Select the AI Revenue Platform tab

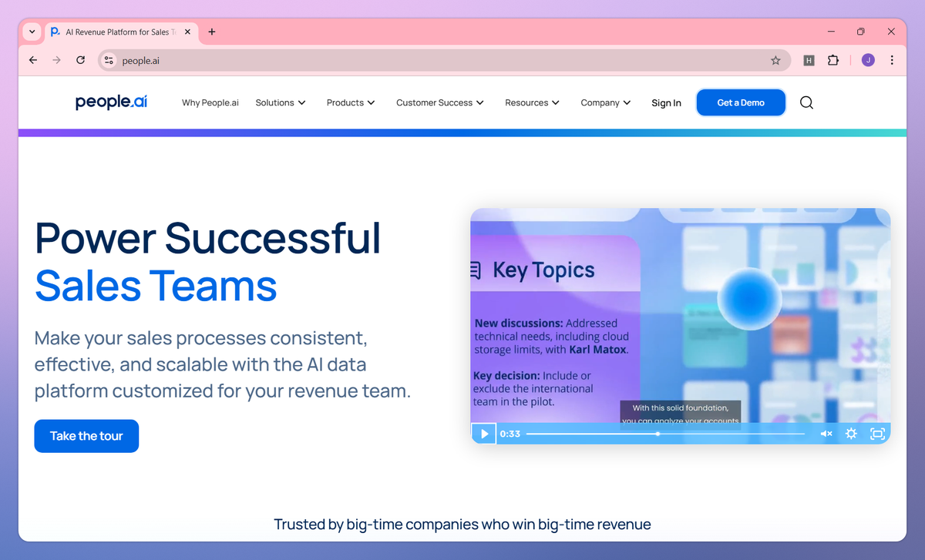[x=121, y=32]
